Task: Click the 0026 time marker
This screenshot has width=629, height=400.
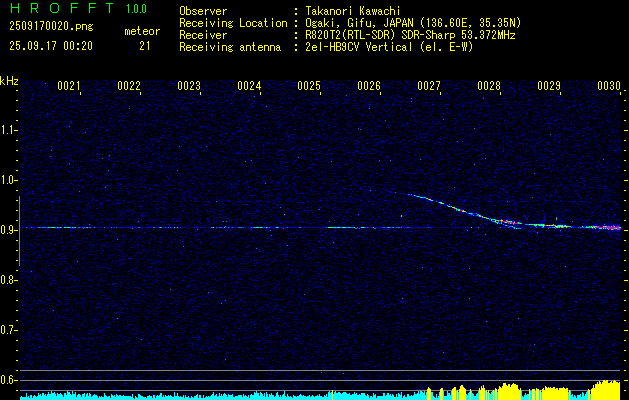Action: coord(369,86)
